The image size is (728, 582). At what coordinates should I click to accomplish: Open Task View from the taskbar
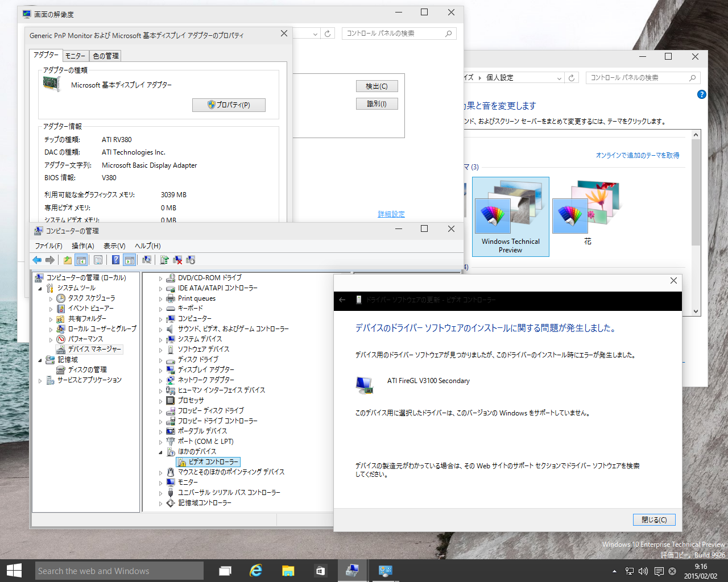coord(225,571)
